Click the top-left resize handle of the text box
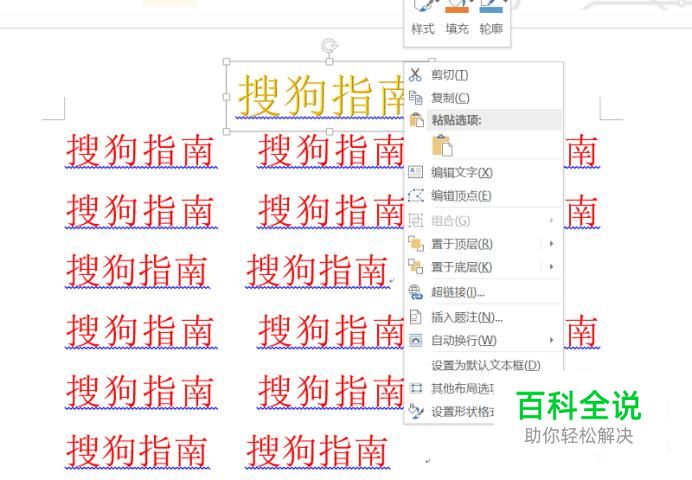Screen dimensions: 692x480 tap(227, 62)
